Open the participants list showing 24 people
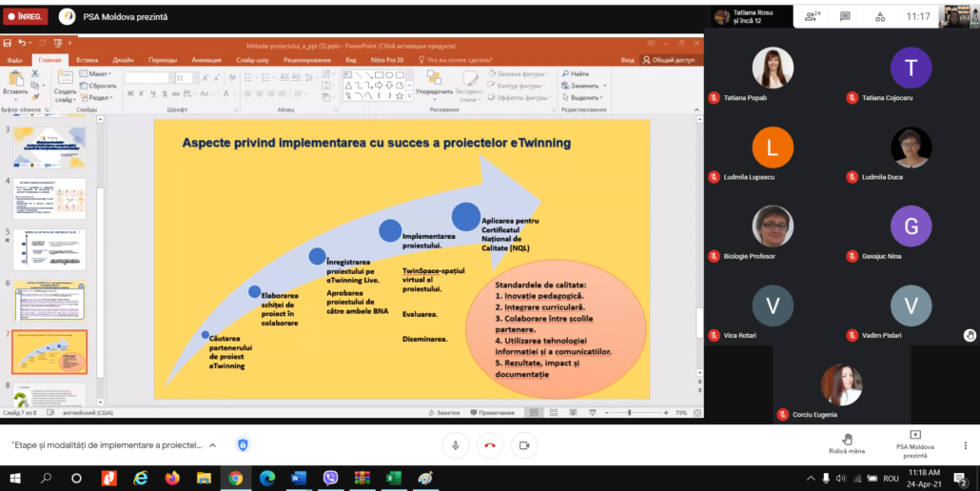 pos(812,16)
